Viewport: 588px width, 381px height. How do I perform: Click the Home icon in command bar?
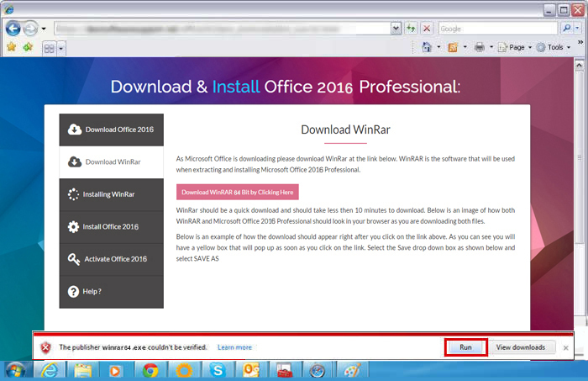pyautogui.click(x=428, y=47)
